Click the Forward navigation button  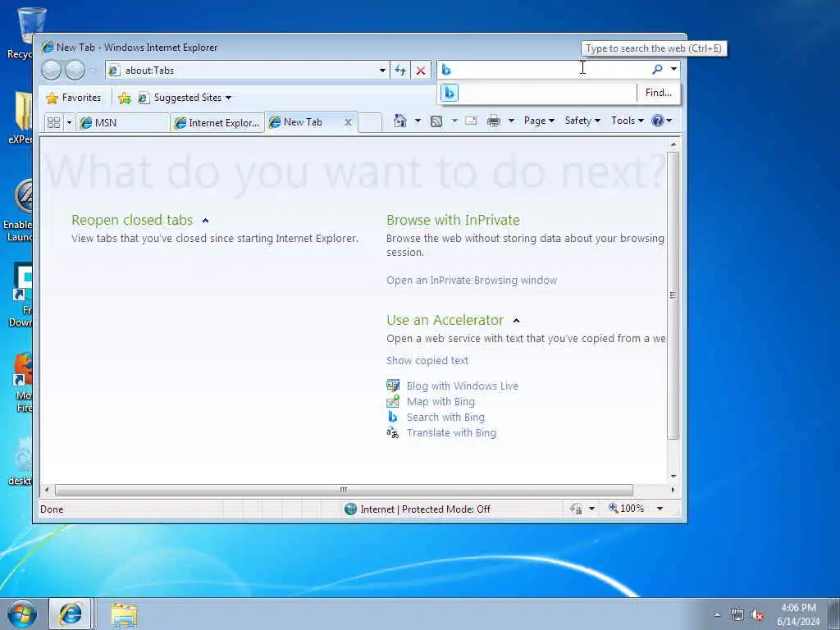(75, 71)
